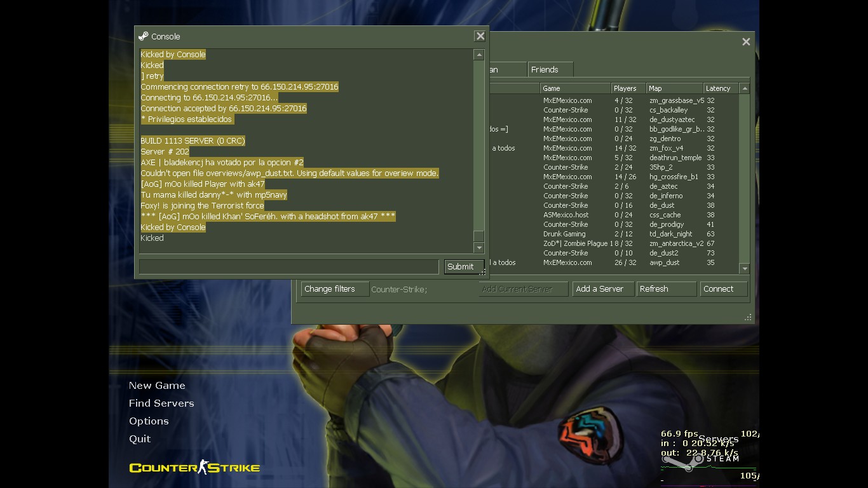Click '* Privilegios establecidos' console line

[187, 119]
